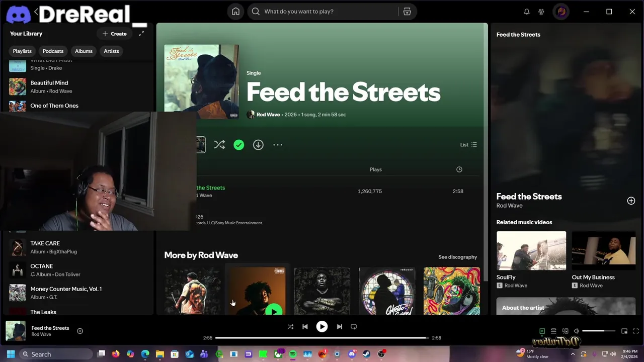
Task: Click Feed the Streets title in player bar
Action: tap(50, 328)
